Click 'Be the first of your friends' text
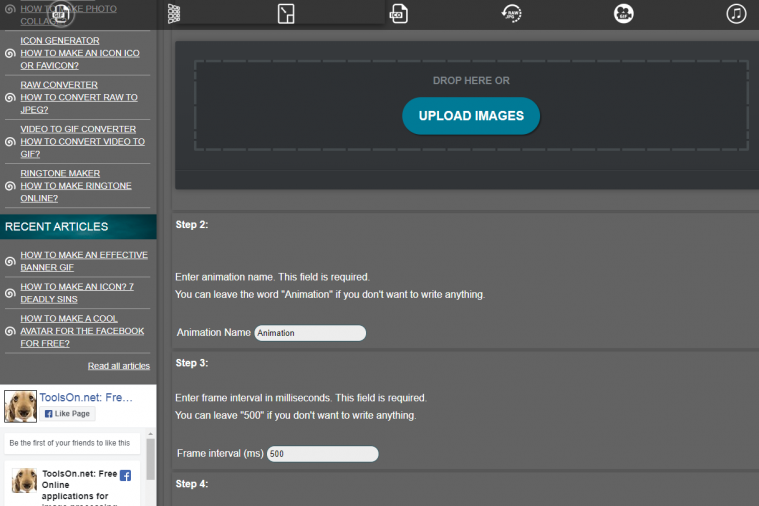Screen dimensions: 759x506 70,443
